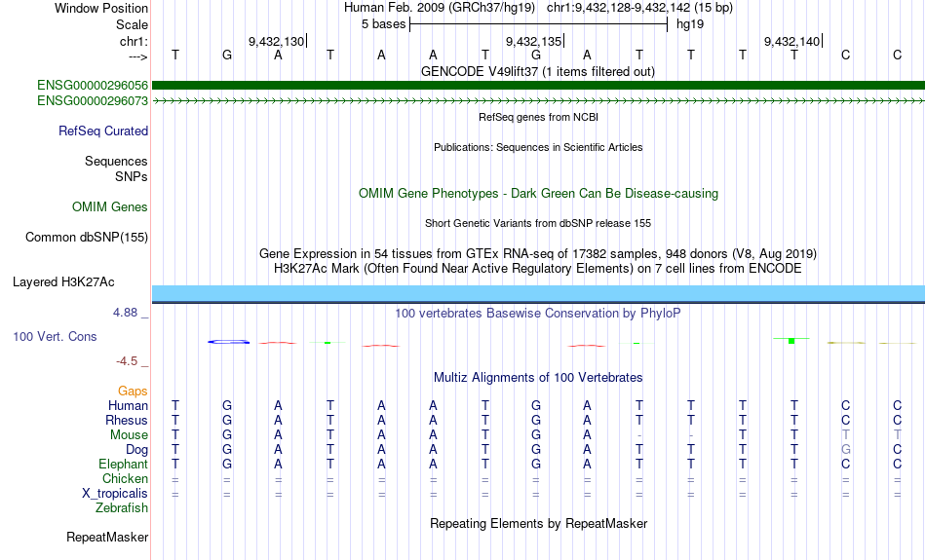Click the orange Gaps row label
The width and height of the screenshot is (926, 560).
(x=133, y=392)
